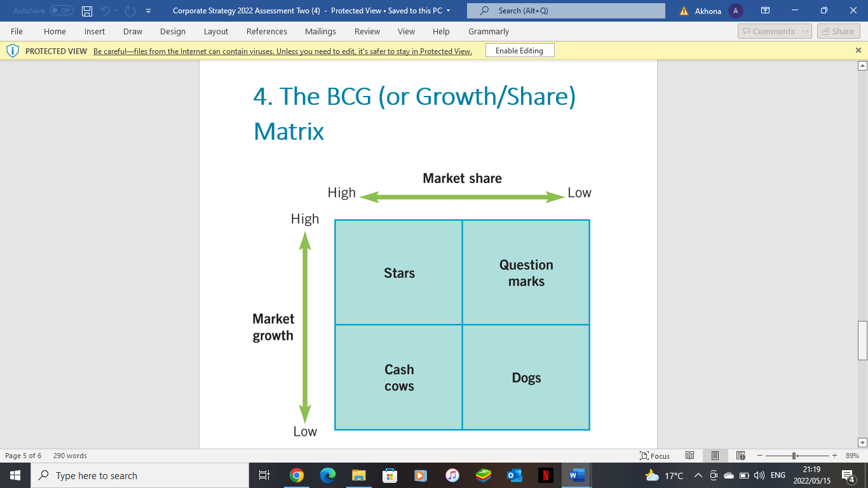Select the Layout tab

216,31
